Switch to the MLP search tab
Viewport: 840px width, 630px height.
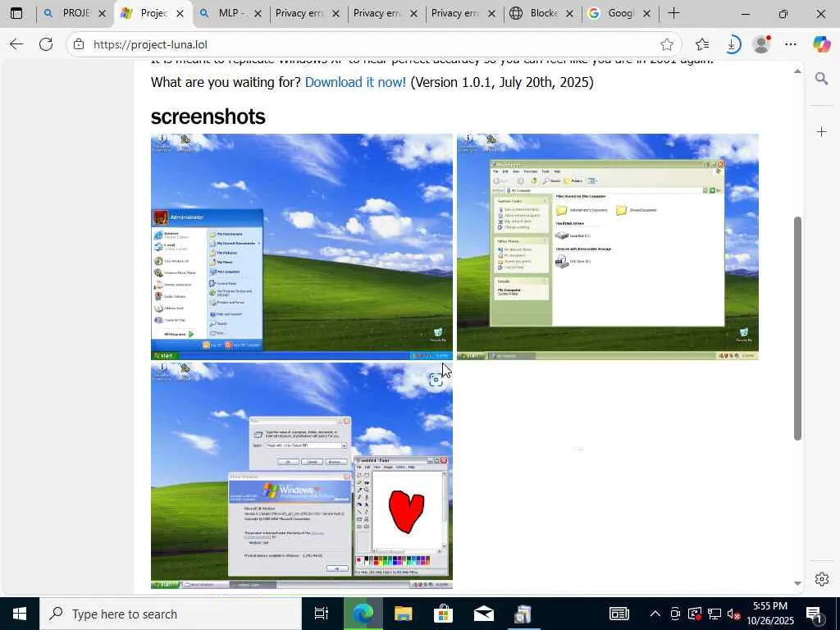231,13
